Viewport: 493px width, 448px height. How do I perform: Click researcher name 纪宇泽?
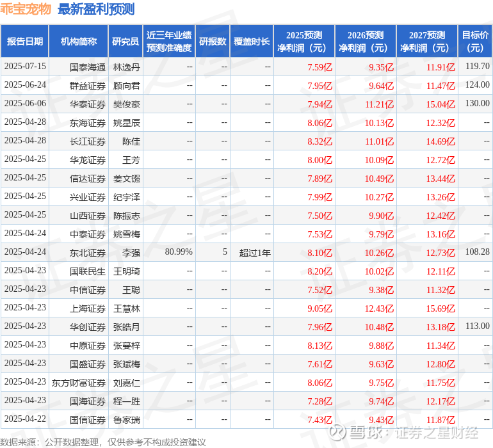pos(126,197)
